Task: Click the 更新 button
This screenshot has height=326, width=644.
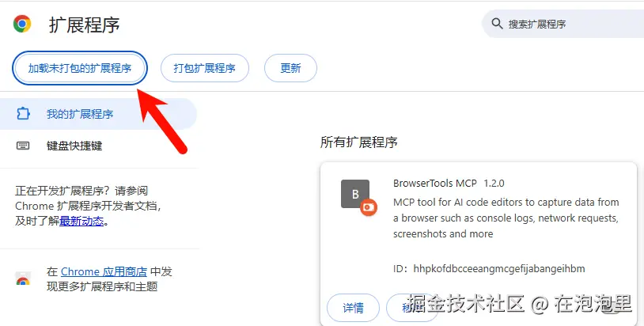Action: [290, 68]
